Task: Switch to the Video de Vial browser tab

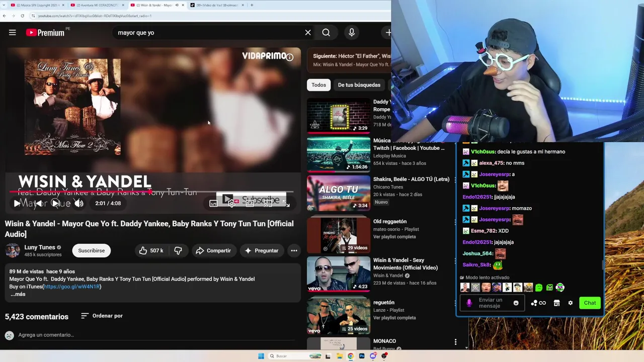Action: [216, 5]
